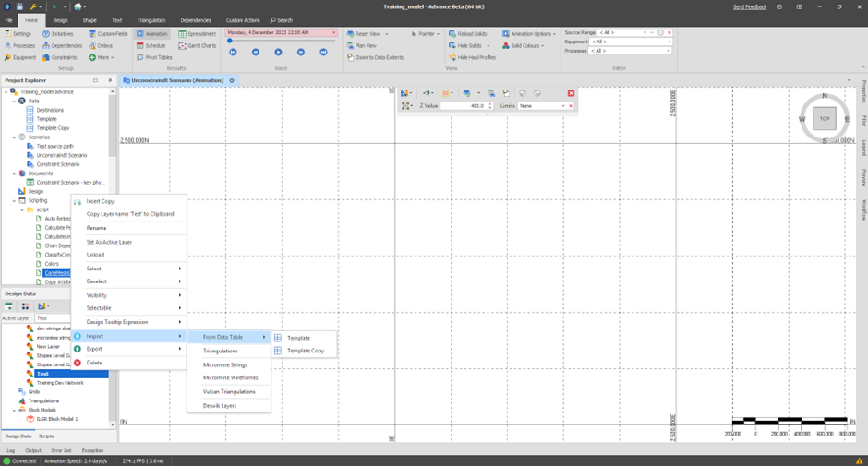The height and width of the screenshot is (466, 868).
Task: Open the Limits dropdown in floating toolbar
Action: coord(562,106)
